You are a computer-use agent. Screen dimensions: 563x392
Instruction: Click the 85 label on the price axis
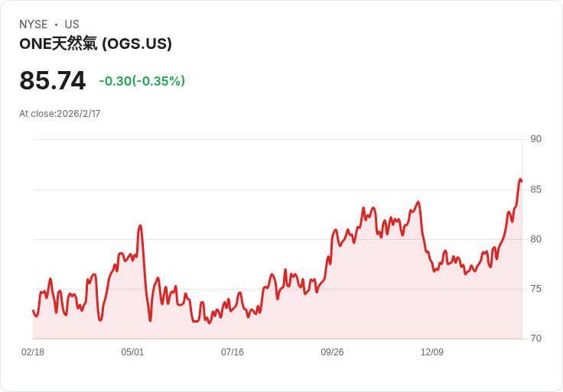coord(536,190)
